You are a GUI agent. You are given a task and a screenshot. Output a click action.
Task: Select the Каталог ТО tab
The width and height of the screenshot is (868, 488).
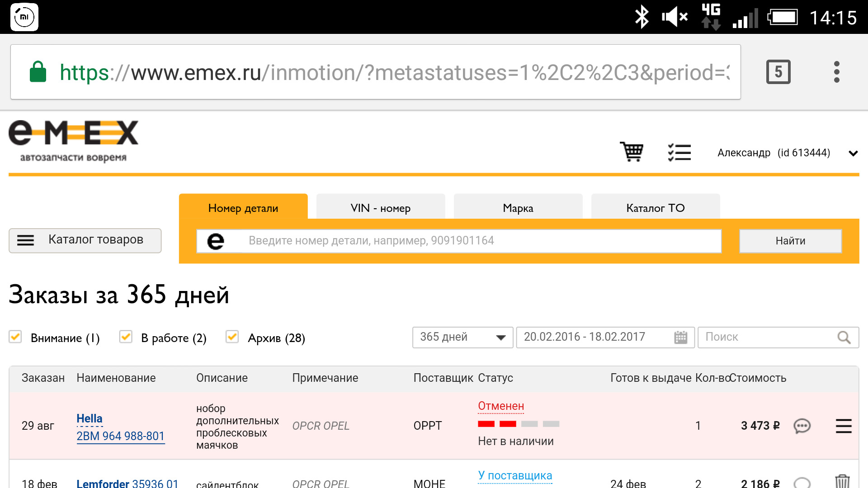point(655,208)
